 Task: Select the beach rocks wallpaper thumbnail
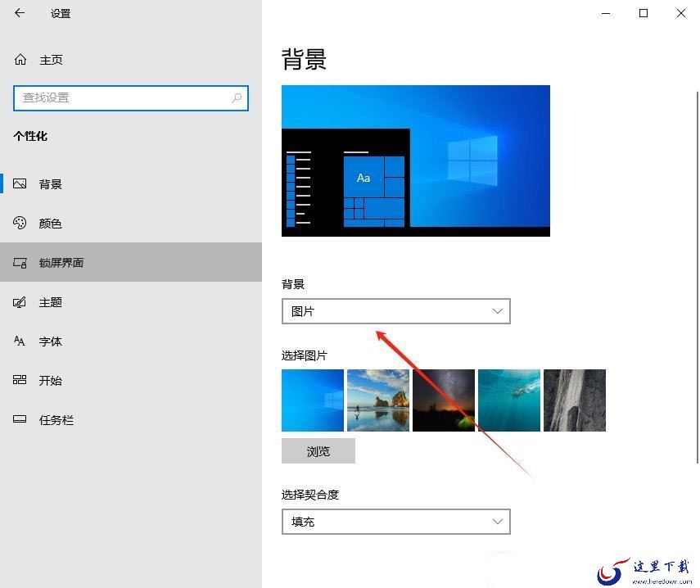point(378,400)
